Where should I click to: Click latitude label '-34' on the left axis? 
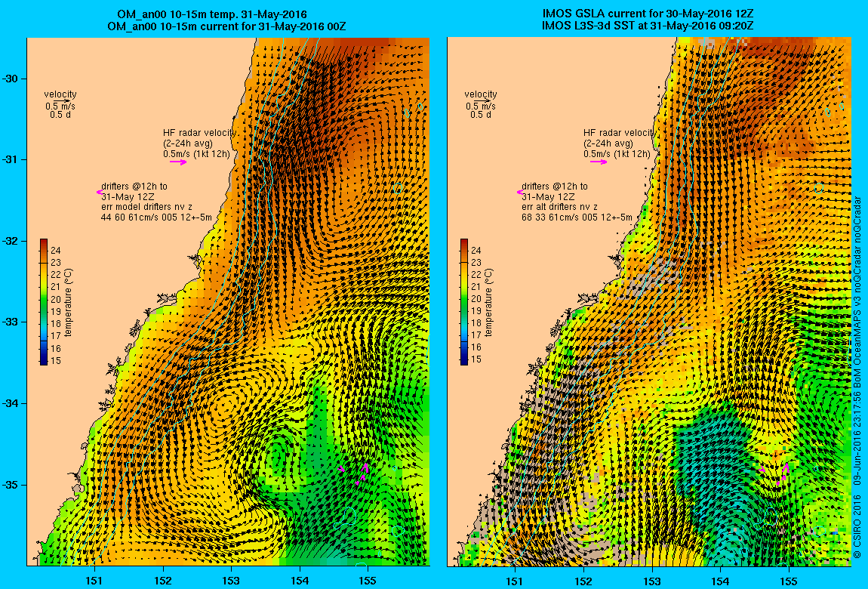tap(11, 403)
